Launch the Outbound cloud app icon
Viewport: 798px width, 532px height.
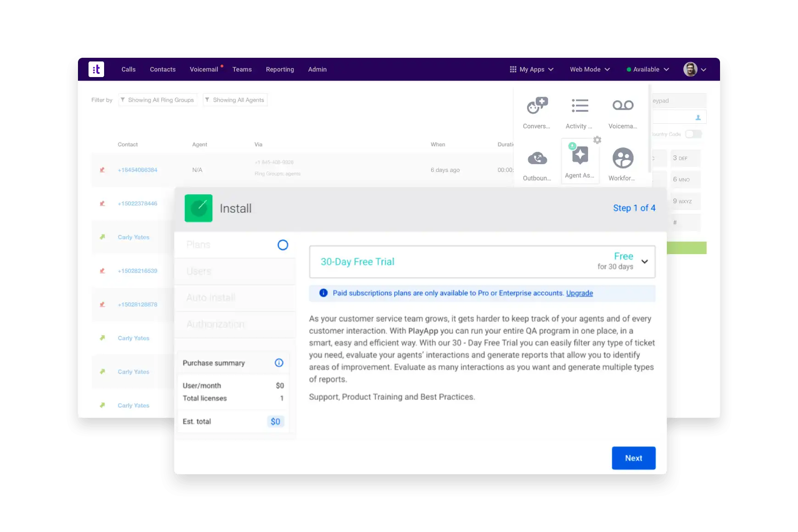(x=537, y=159)
